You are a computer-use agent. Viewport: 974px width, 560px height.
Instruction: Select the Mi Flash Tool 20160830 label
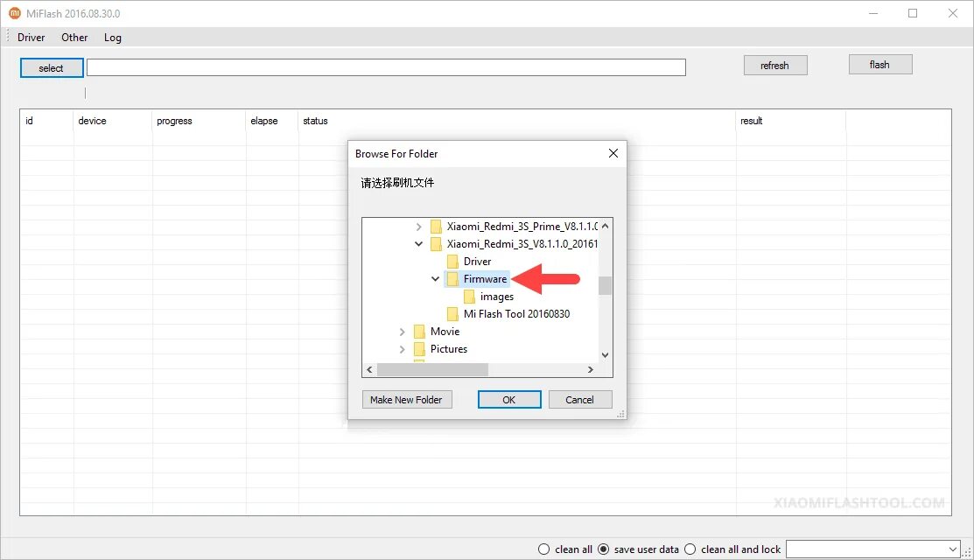point(517,314)
